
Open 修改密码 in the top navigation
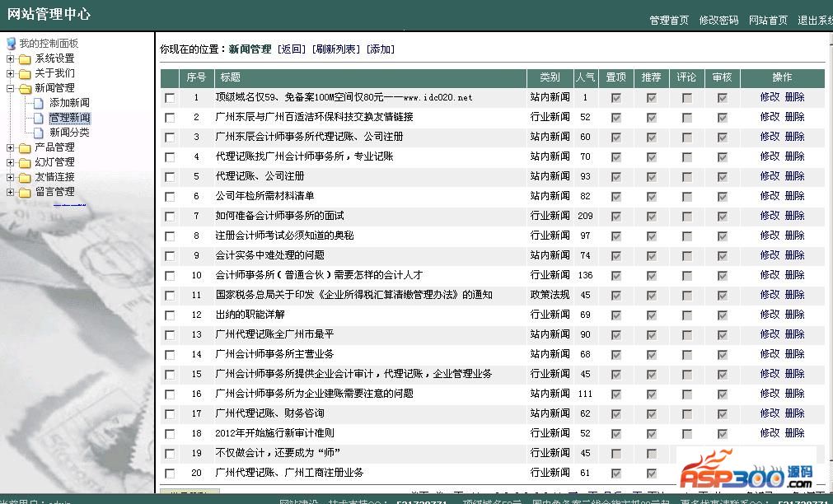tap(718, 21)
